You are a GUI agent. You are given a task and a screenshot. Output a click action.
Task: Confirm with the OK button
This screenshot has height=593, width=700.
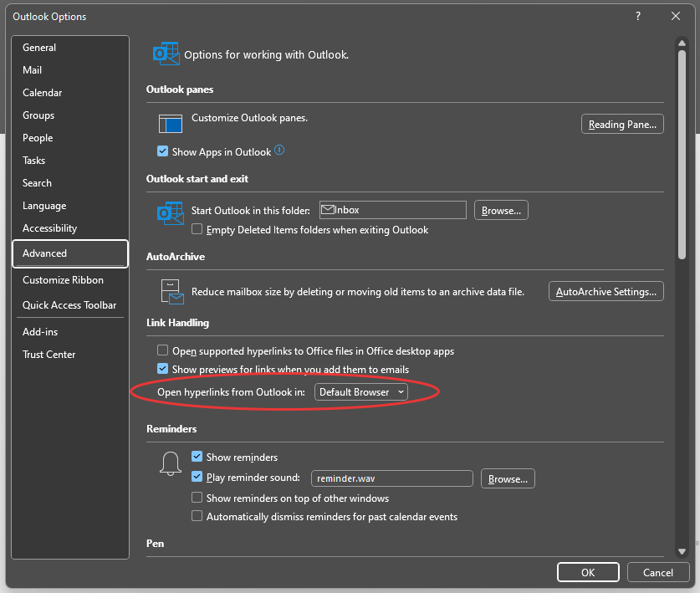coord(588,572)
